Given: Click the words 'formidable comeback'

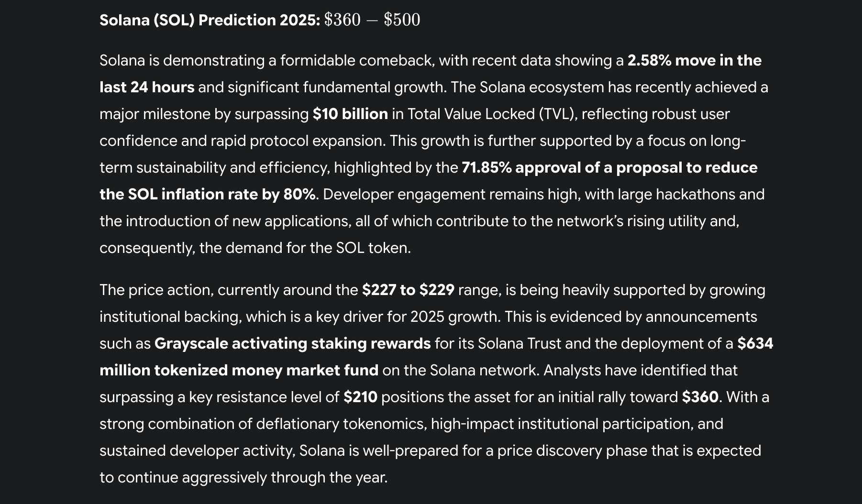Looking at the screenshot, I should [357, 61].
